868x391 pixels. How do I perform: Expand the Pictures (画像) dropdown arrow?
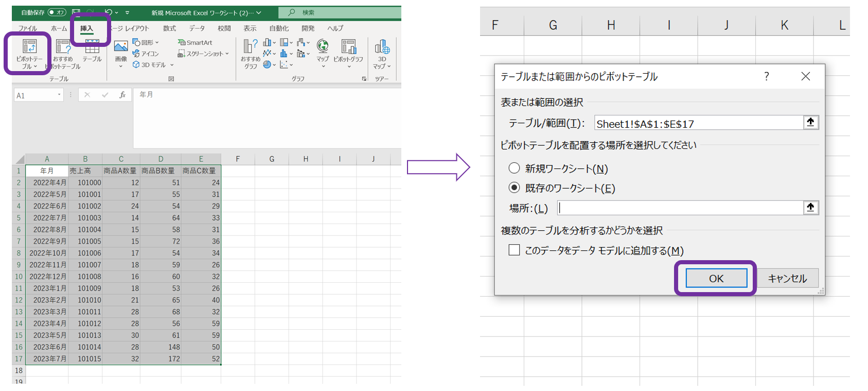[121, 66]
